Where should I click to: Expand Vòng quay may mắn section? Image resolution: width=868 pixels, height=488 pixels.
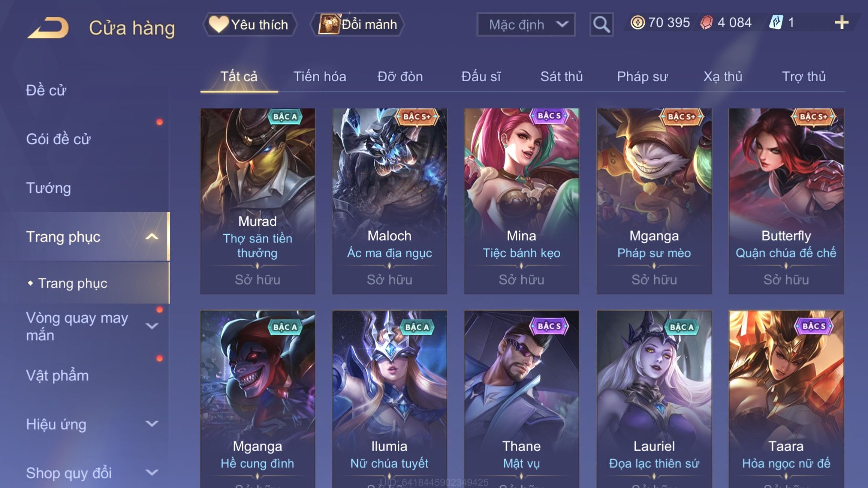coord(152,326)
